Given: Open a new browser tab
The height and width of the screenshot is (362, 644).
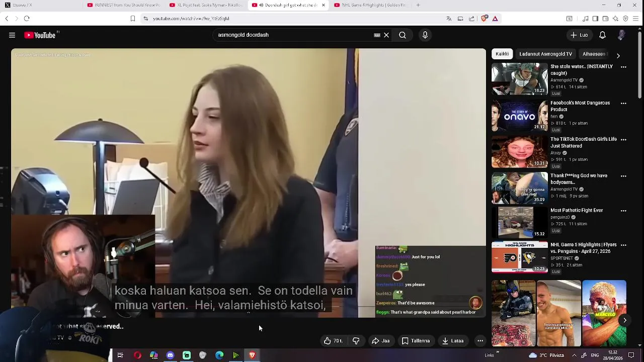Looking at the screenshot, I should 418,5.
